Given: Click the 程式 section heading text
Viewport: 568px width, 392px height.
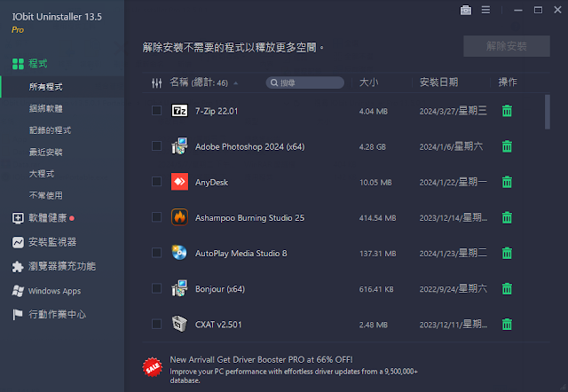Looking at the screenshot, I should [38, 64].
